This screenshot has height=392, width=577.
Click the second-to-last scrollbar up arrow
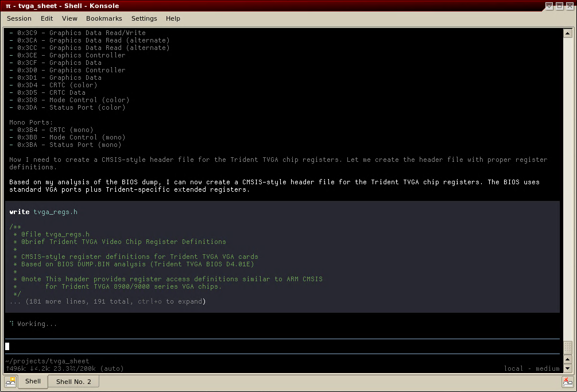click(567, 359)
